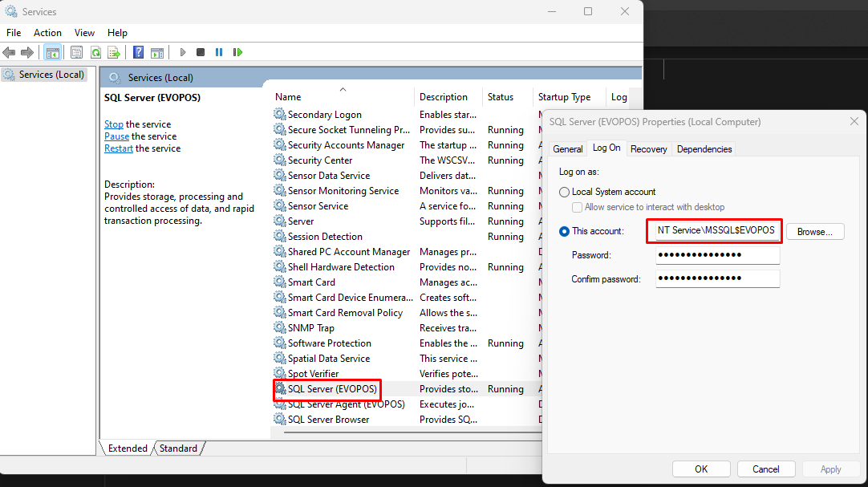Toggle the Show/Hide Console Tree icon
Screen dimensions: 868x487
[53, 53]
